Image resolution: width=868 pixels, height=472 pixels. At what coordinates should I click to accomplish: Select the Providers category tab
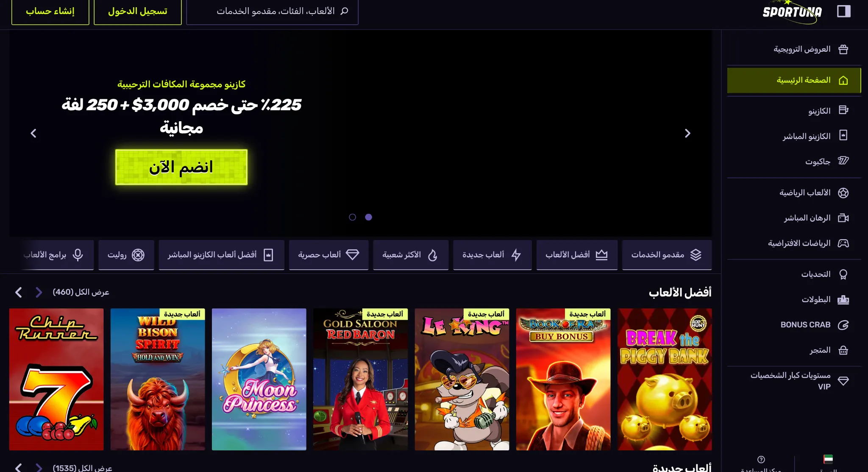point(667,255)
